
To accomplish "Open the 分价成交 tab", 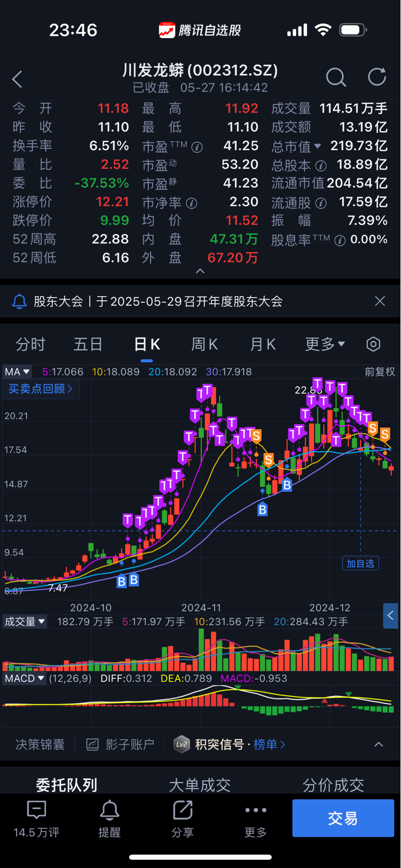I will [x=333, y=785].
